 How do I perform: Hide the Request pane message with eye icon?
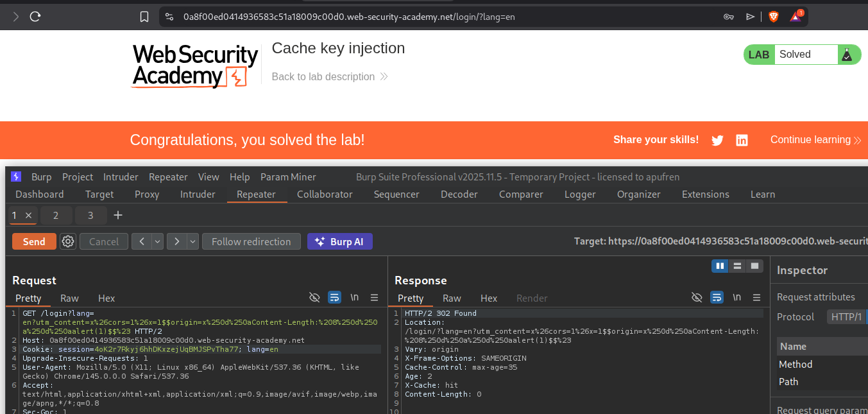tap(314, 297)
